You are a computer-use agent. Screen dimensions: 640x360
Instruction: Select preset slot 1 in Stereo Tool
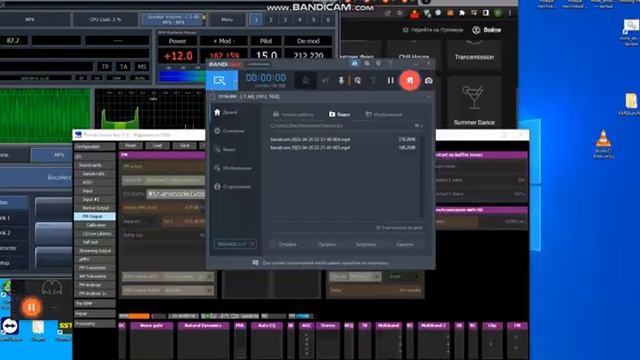click(x=256, y=19)
